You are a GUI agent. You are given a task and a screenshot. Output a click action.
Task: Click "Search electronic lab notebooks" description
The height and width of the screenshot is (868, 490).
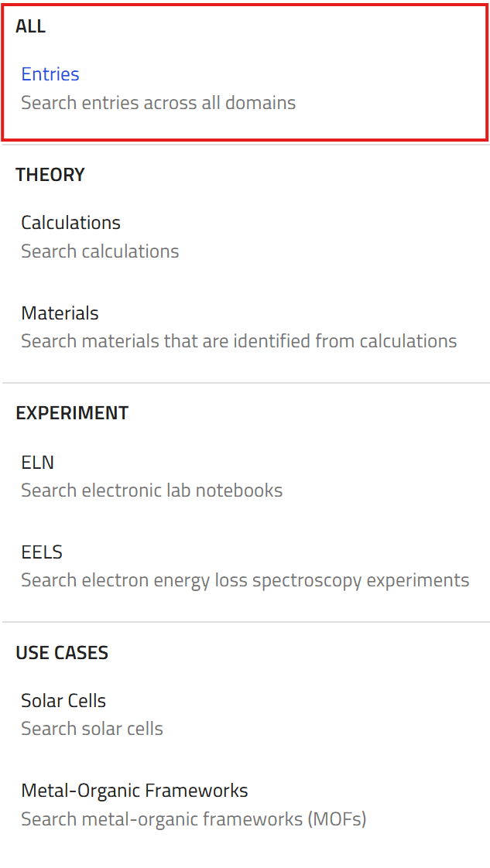[x=152, y=490]
